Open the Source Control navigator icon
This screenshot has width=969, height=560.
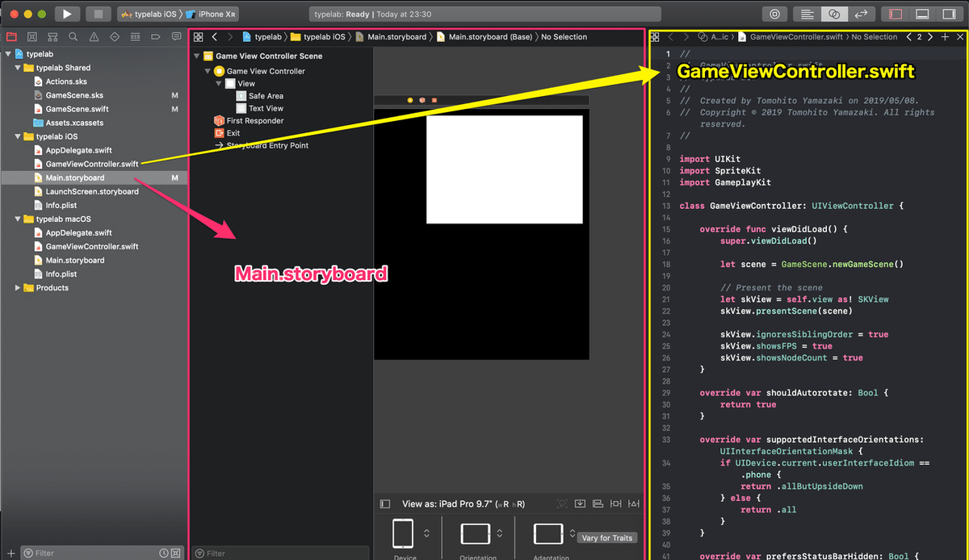[x=31, y=36]
